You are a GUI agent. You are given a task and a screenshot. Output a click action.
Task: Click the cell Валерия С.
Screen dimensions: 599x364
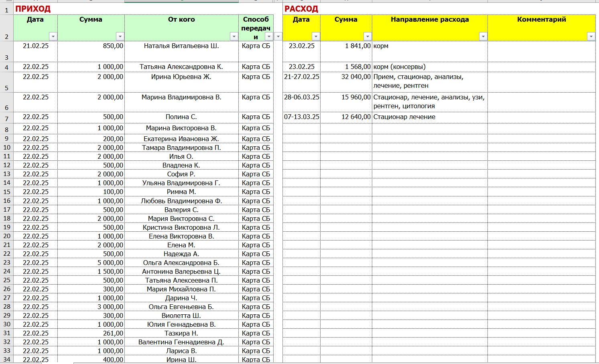click(182, 210)
